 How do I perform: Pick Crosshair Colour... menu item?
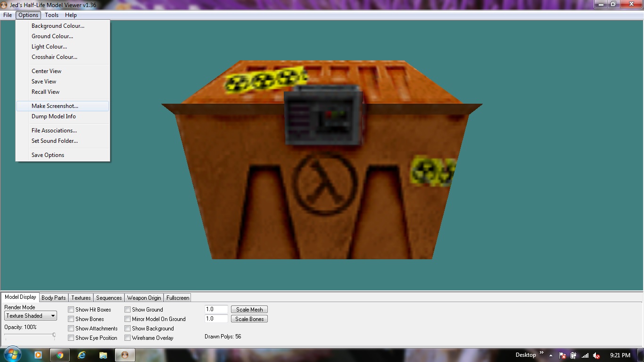(x=63, y=57)
